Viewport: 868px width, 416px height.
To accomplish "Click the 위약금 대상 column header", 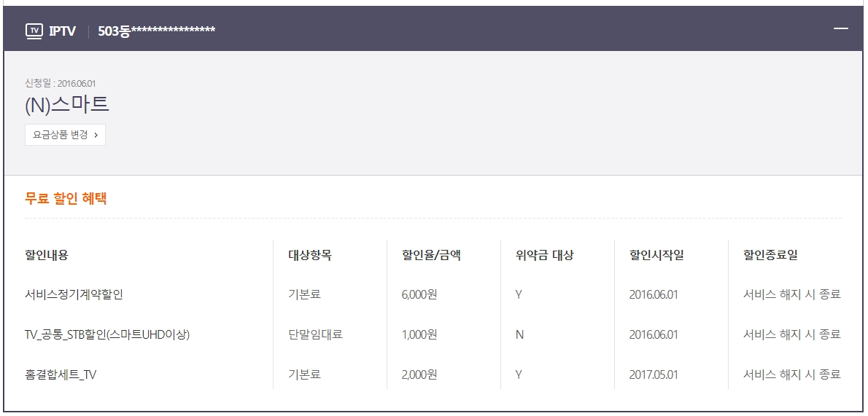I will coord(544,255).
